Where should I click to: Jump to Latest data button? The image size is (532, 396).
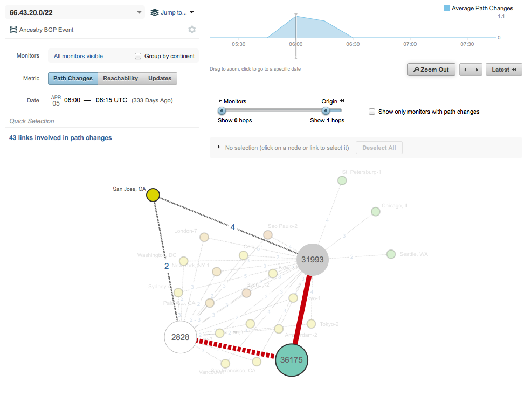(503, 70)
